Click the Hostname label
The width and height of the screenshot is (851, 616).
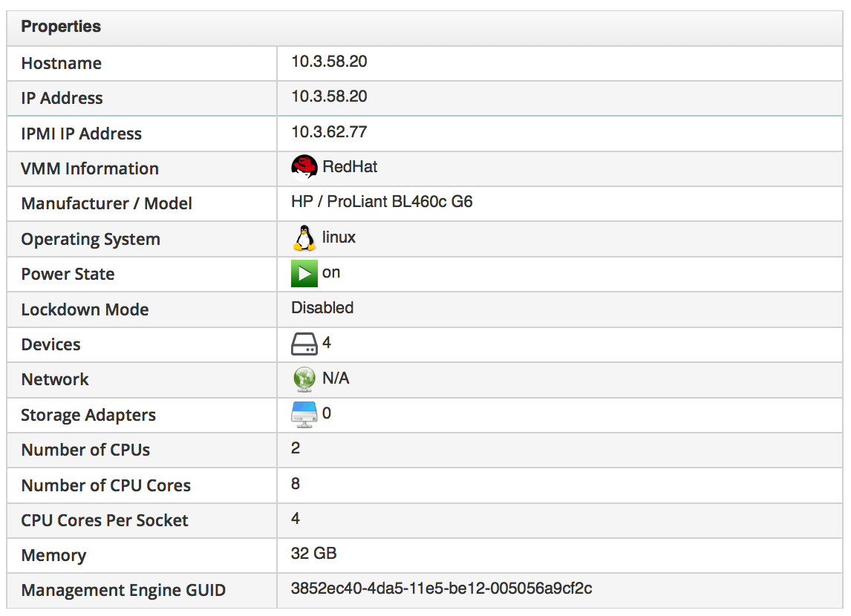click(62, 63)
